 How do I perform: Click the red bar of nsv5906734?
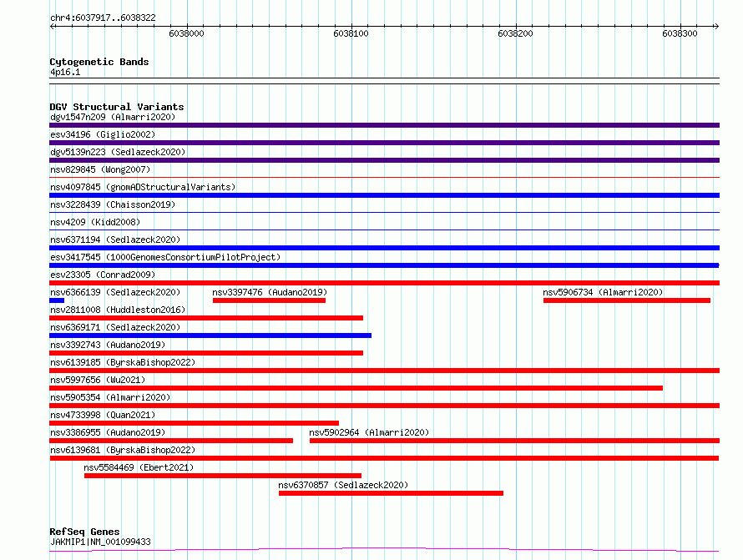click(627, 300)
